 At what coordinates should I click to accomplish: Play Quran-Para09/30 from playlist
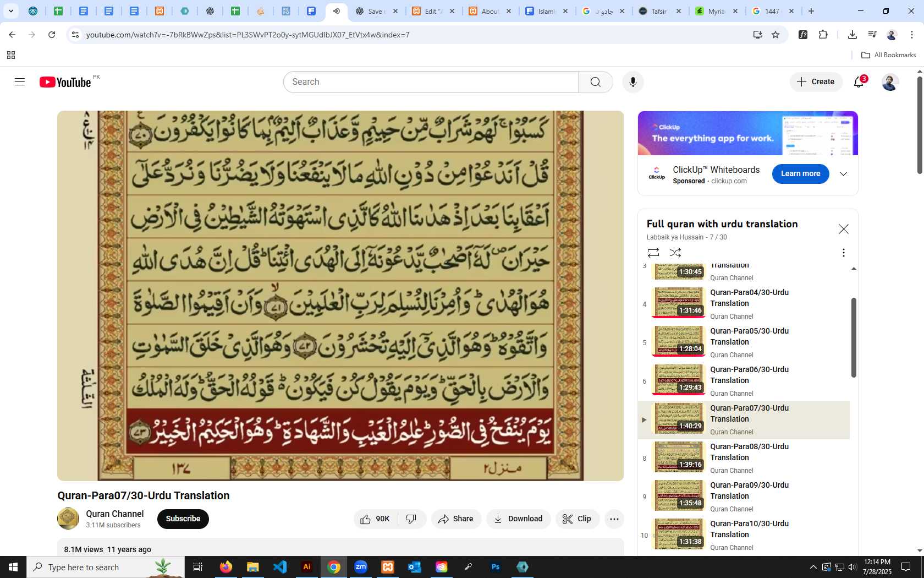point(744,496)
